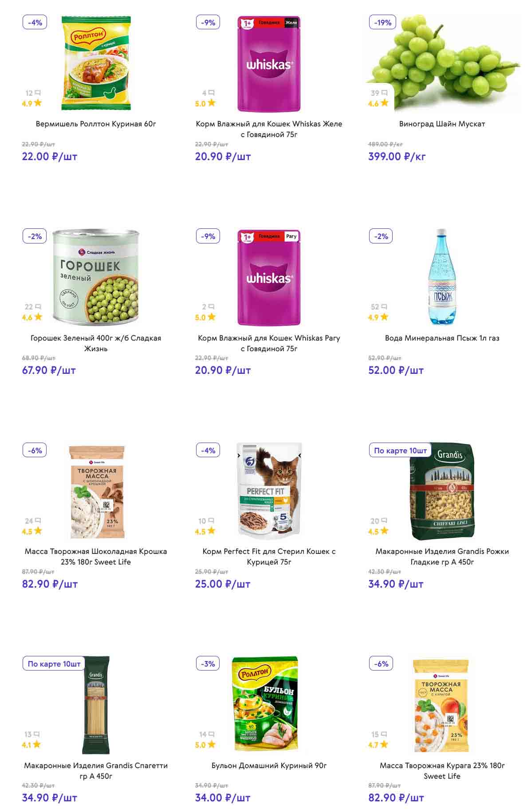Click the rating star on Вода Минеральная Псыж
Viewport: 527px width, 812px height.
pyautogui.click(x=385, y=317)
